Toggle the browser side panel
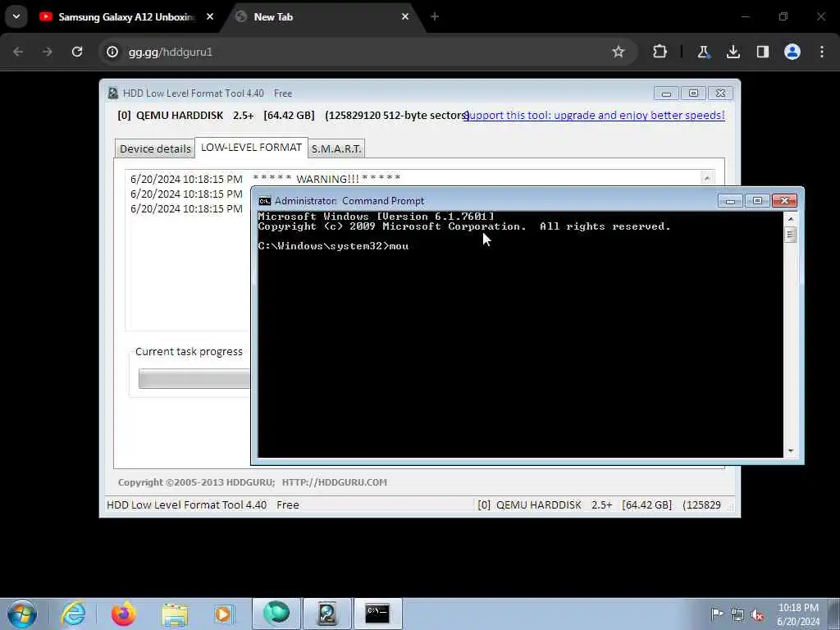This screenshot has height=630, width=840. coord(763,52)
